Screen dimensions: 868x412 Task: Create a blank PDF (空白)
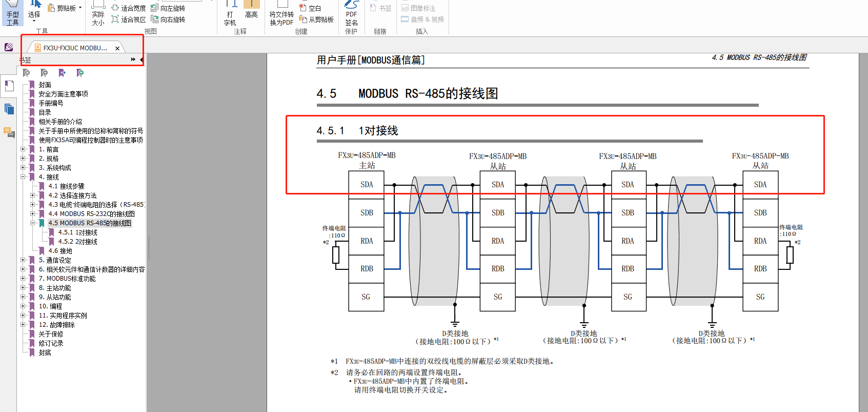[x=303, y=8]
